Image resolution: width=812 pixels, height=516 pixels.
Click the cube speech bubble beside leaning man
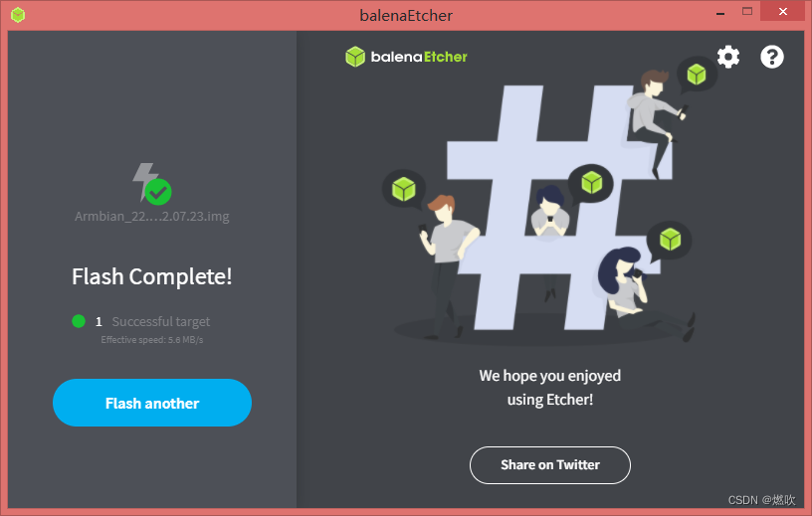pyautogui.click(x=404, y=189)
